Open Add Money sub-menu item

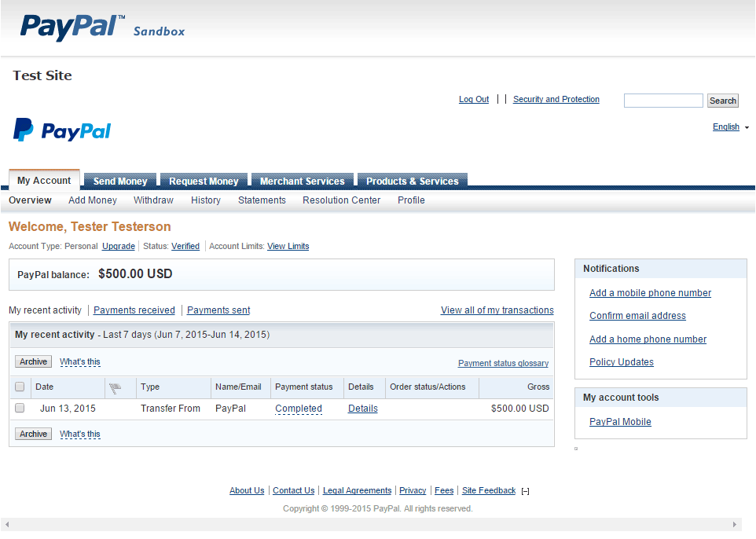(93, 200)
